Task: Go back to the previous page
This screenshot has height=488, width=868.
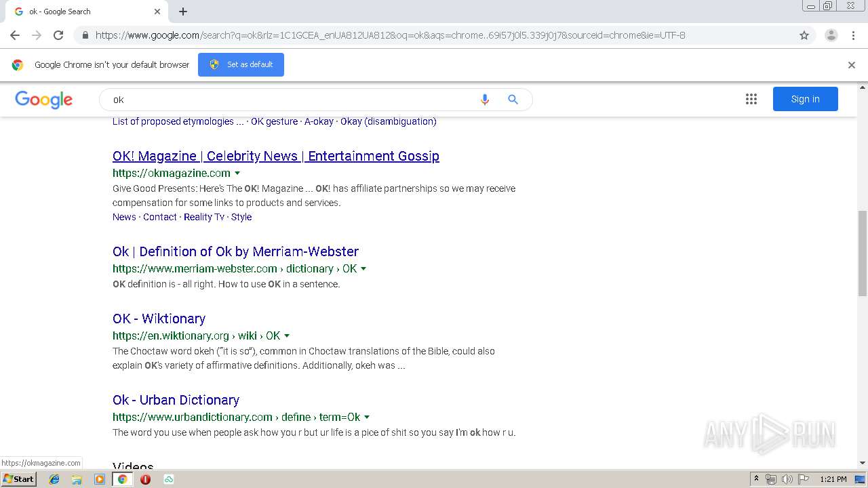Action: coord(15,35)
